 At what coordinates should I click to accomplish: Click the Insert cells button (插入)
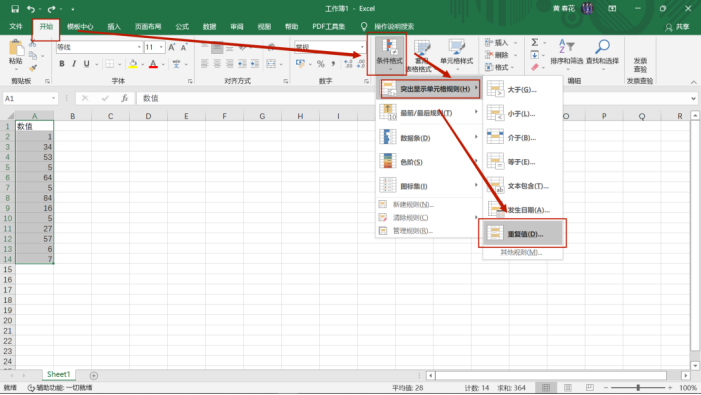coord(497,42)
